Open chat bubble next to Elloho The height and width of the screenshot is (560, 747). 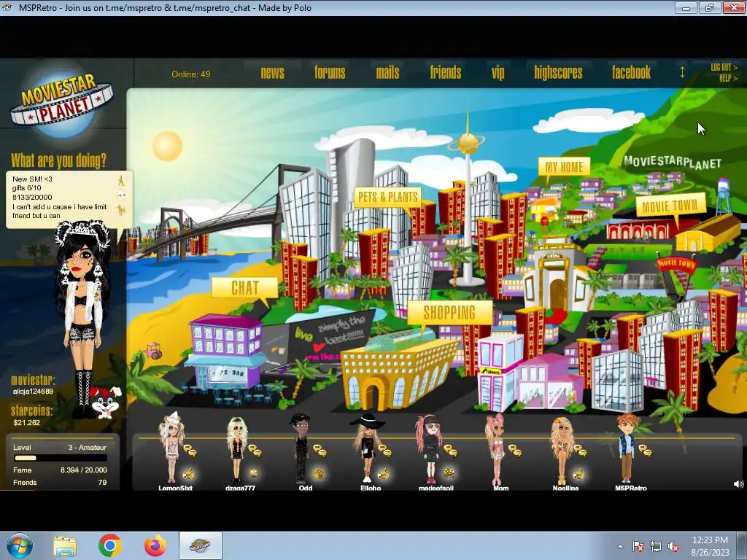click(385, 451)
